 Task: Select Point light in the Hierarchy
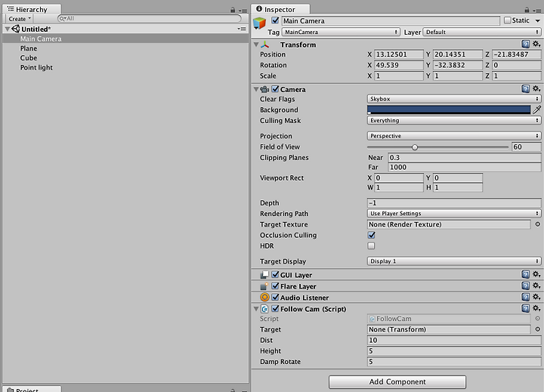36,68
